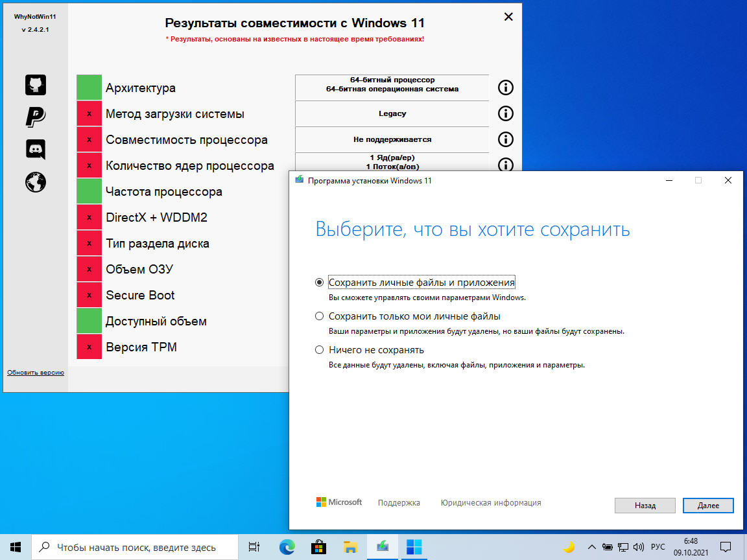Open Microsoft Store from the taskbar

318,547
